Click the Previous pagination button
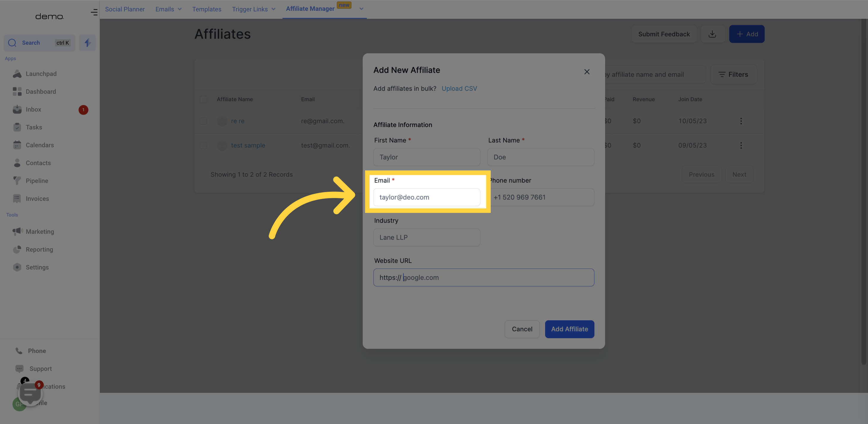Screen dimensions: 868x424 point(701,175)
